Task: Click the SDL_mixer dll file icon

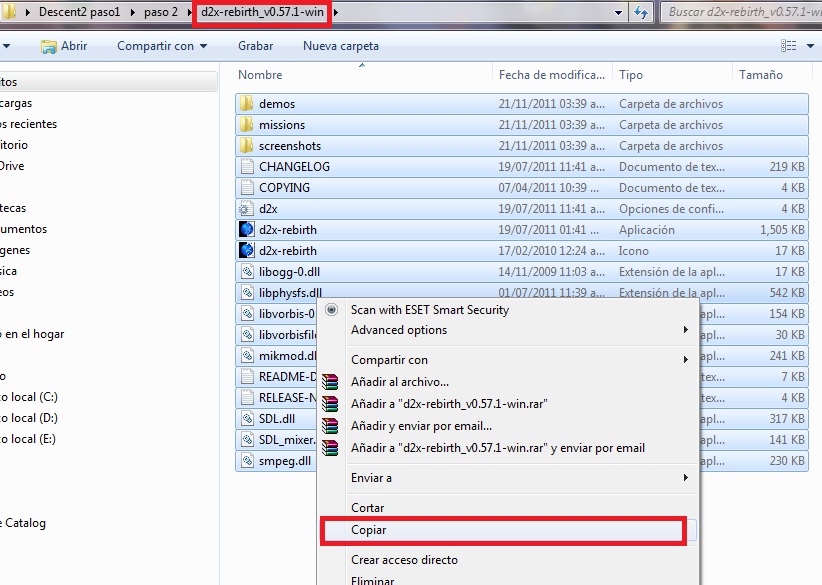Action: point(247,439)
